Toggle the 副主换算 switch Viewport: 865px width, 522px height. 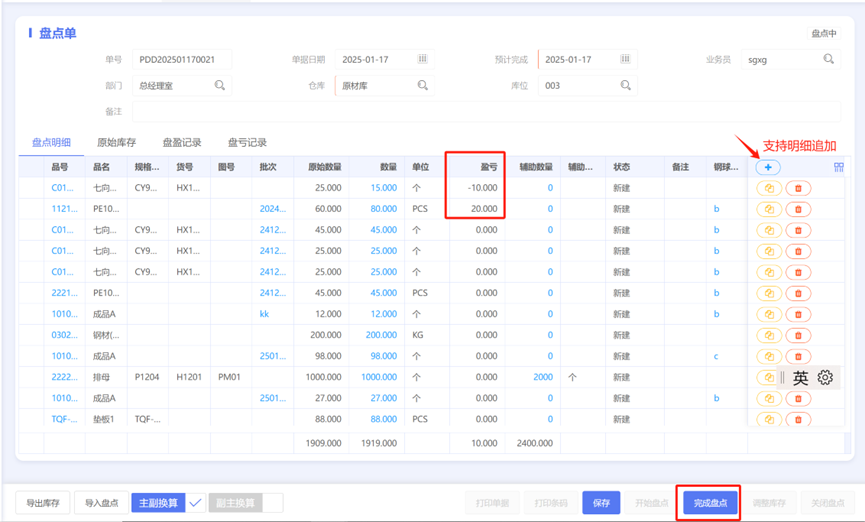(273, 503)
